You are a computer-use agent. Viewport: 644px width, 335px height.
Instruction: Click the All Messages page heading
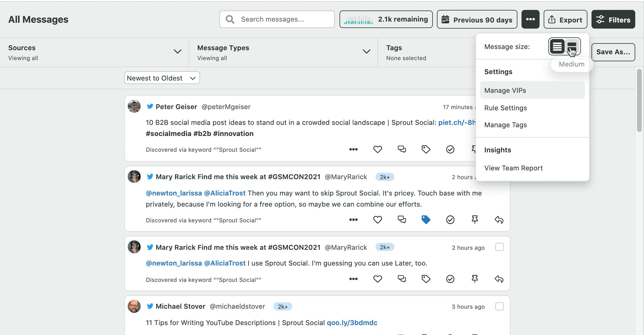tap(38, 19)
